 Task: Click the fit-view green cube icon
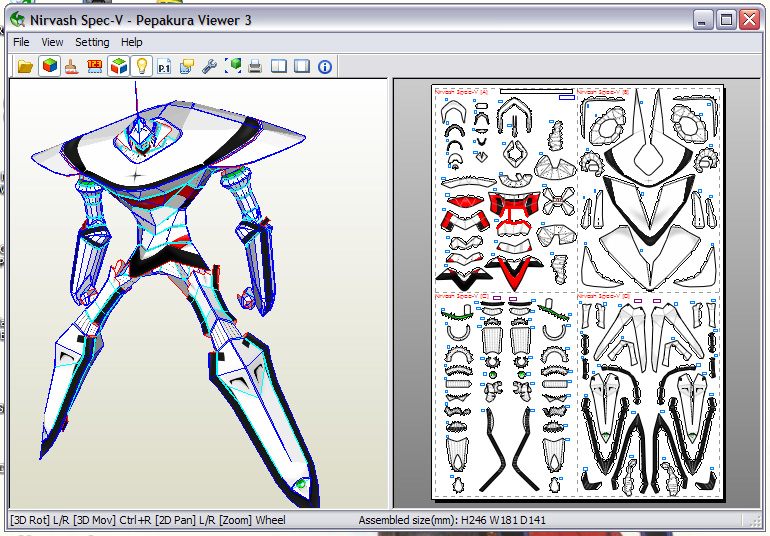click(233, 66)
